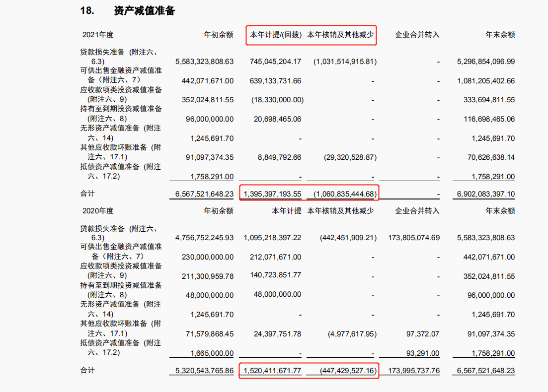548x392 pixels.
Task: Click the value 212,071,671.00
Action: [x=275, y=257]
